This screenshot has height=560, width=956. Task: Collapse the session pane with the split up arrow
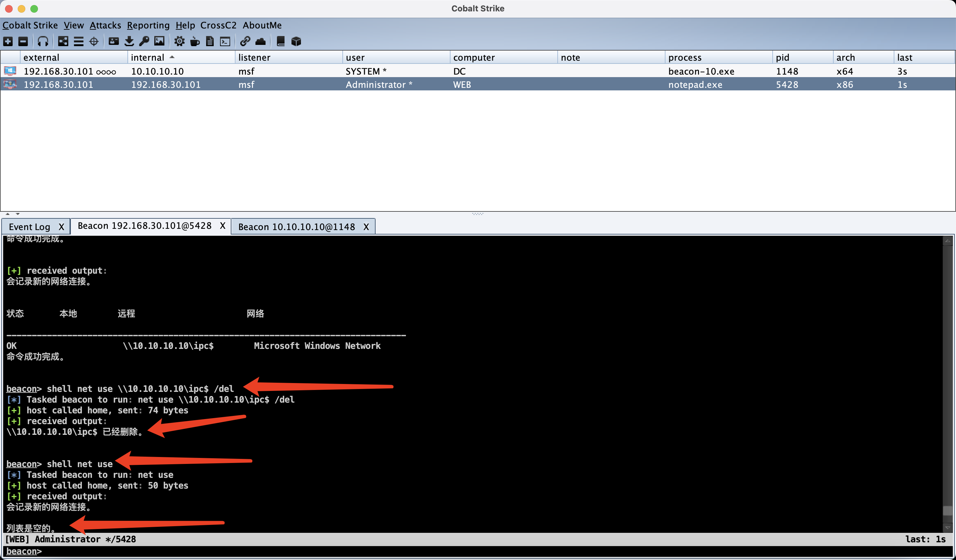click(8, 214)
